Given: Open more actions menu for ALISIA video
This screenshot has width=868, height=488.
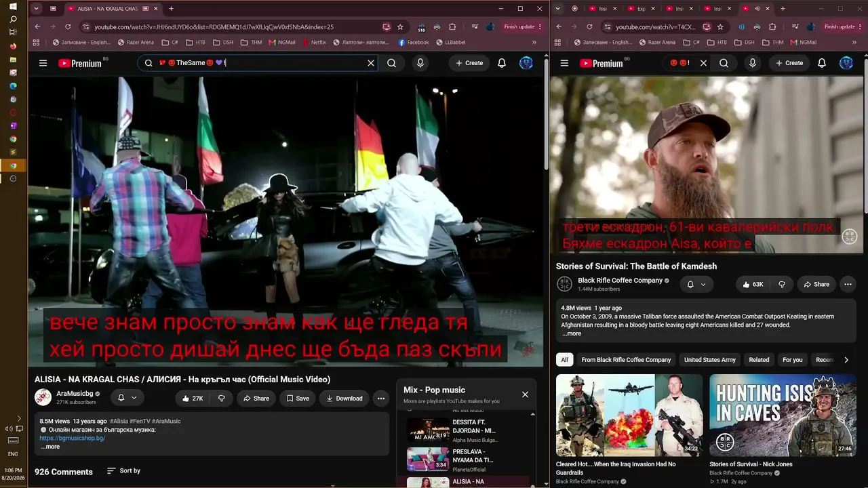Looking at the screenshot, I should 381,399.
